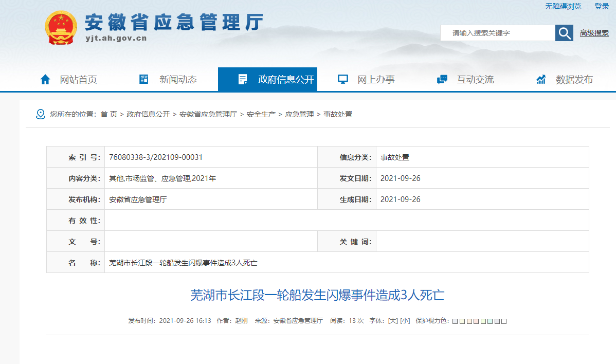Go to the 网上办事 menu item
616x364 pixels.
(x=376, y=79)
